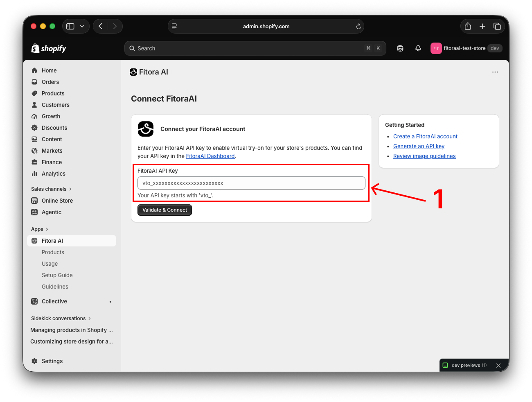Open the fitoraai-test-store account menu
This screenshot has width=532, height=402.
click(467, 48)
